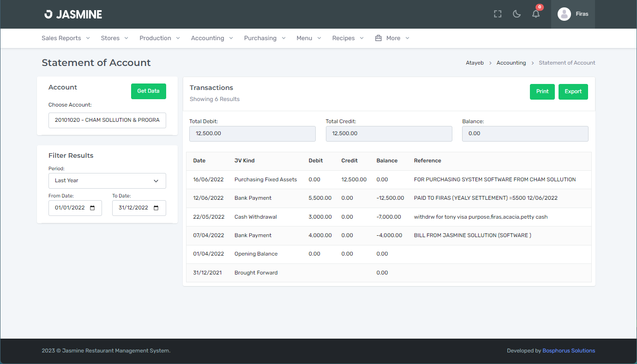Expand the More menu
Image resolution: width=637 pixels, height=364 pixels.
(392, 38)
